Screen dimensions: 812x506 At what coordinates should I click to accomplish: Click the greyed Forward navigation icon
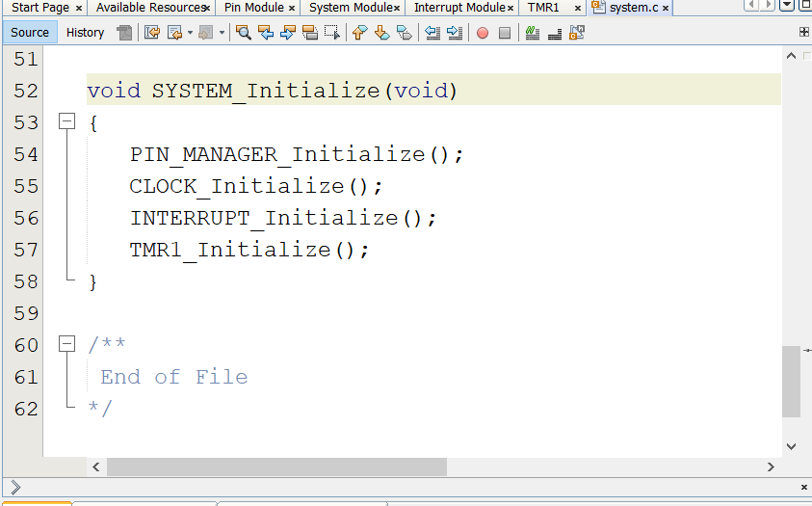(205, 33)
